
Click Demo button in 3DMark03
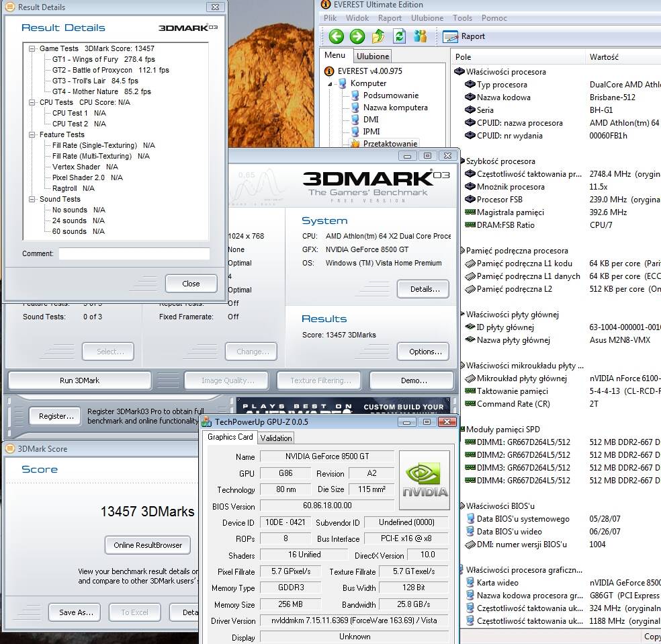(411, 380)
